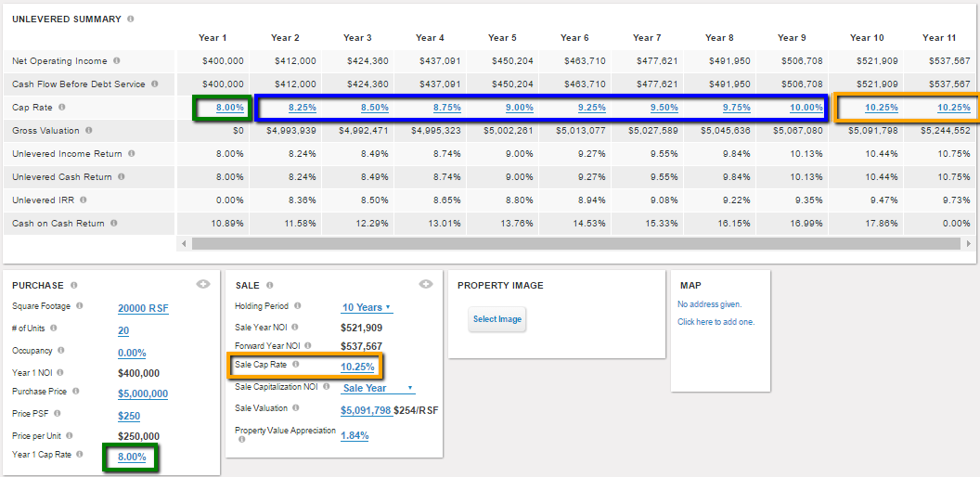Screen dimensions: 980x477
Task: Click the Select Image button
Action: pos(497,319)
